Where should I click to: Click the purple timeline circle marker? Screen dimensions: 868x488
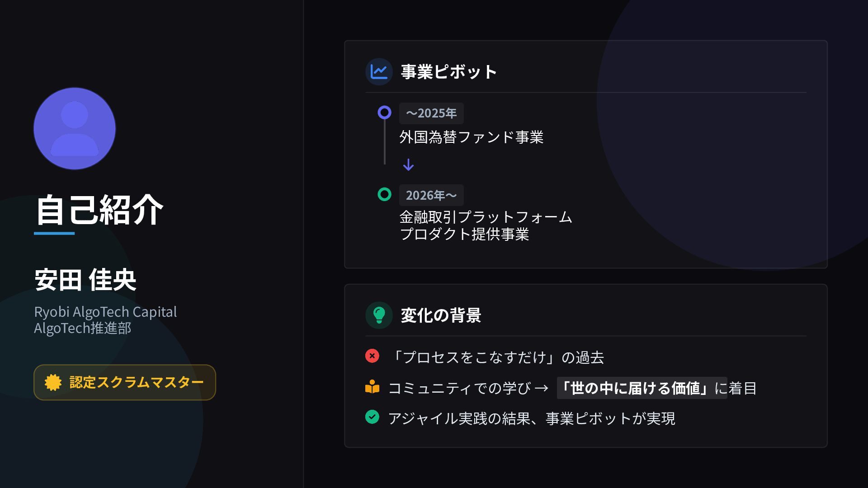[x=384, y=113]
